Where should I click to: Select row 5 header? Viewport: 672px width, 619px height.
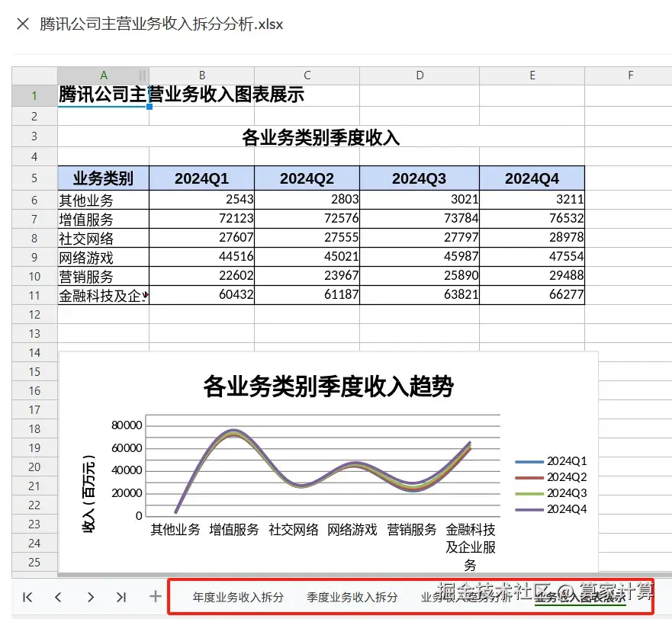(x=34, y=178)
